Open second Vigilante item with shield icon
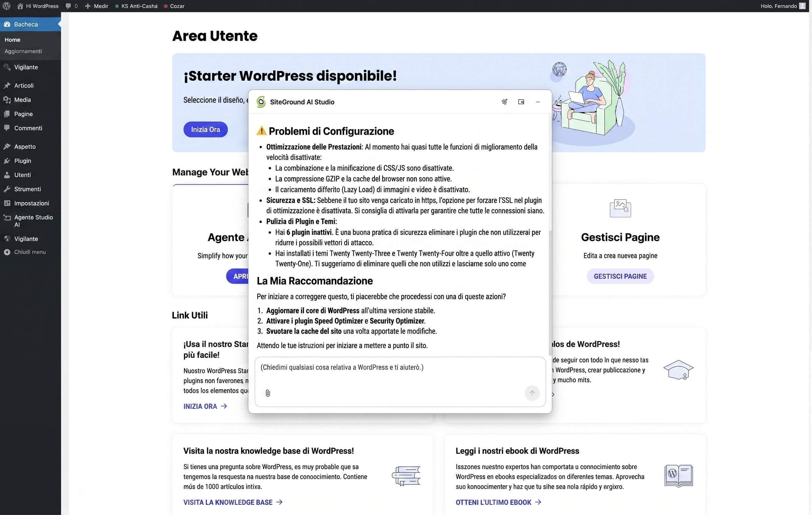Image resolution: width=812 pixels, height=515 pixels. pyautogui.click(x=30, y=239)
